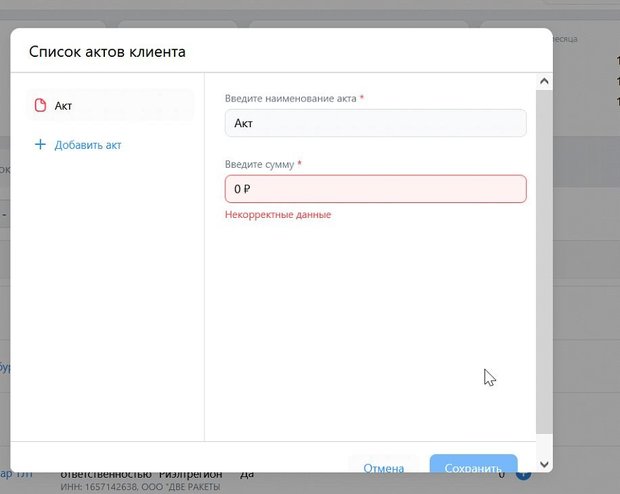Click red asterisk after Введите сумму
Viewport: 620px width, 494px height.
[x=299, y=164]
